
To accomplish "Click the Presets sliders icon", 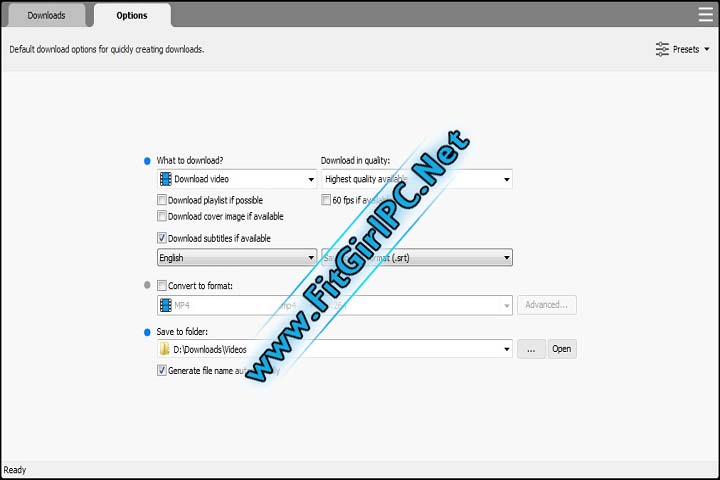I will [x=662, y=49].
